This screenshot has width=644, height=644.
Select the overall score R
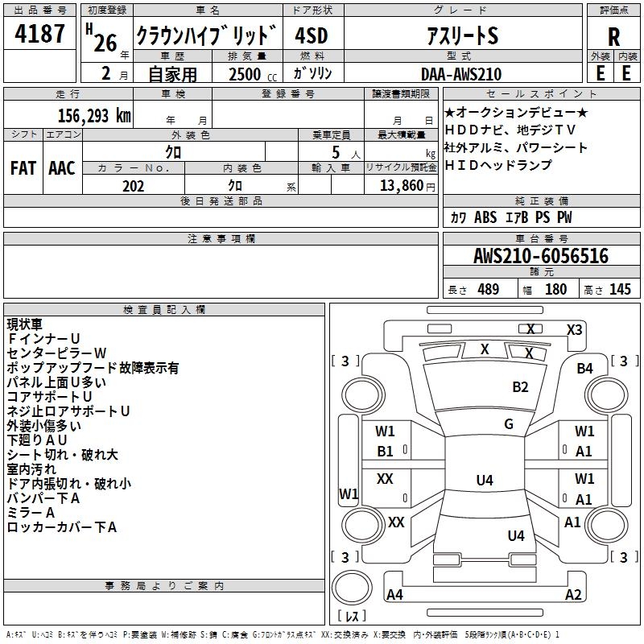coord(613,37)
